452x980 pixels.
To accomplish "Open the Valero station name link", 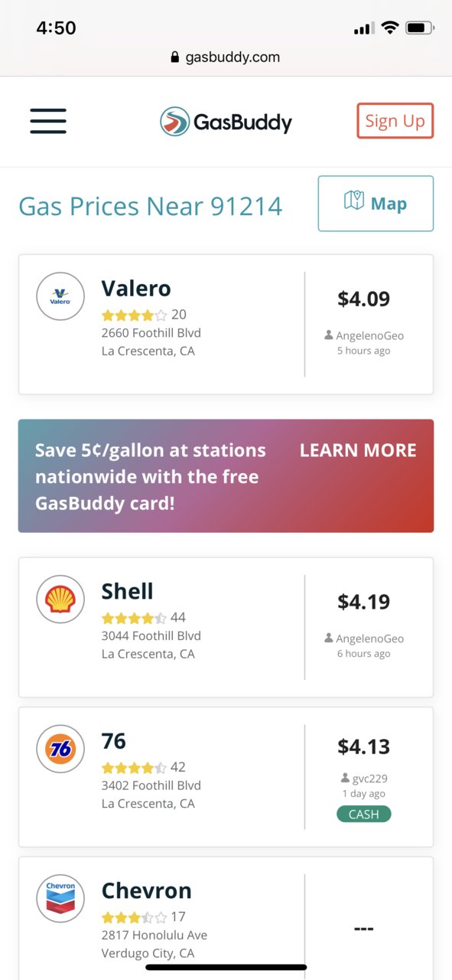I will coord(136,289).
